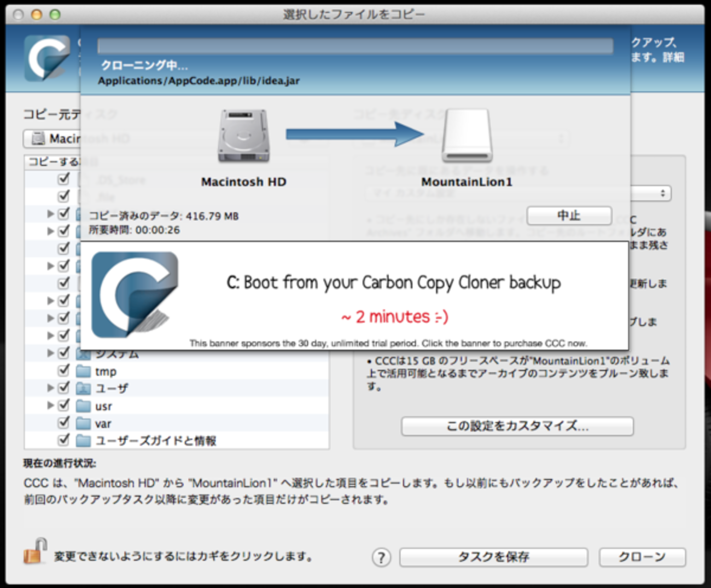Click the CCC logo in the sponsor banner

[x=135, y=294]
